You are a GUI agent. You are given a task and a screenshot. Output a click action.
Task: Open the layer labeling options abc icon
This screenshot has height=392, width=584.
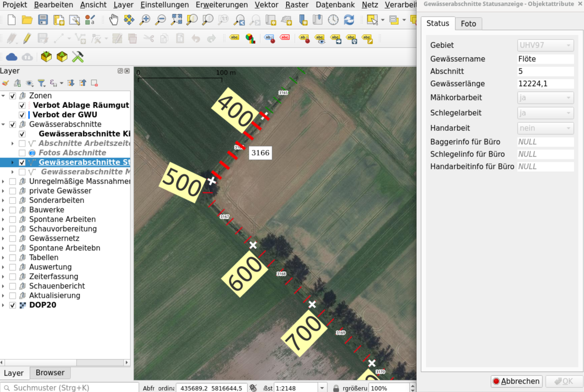point(234,38)
